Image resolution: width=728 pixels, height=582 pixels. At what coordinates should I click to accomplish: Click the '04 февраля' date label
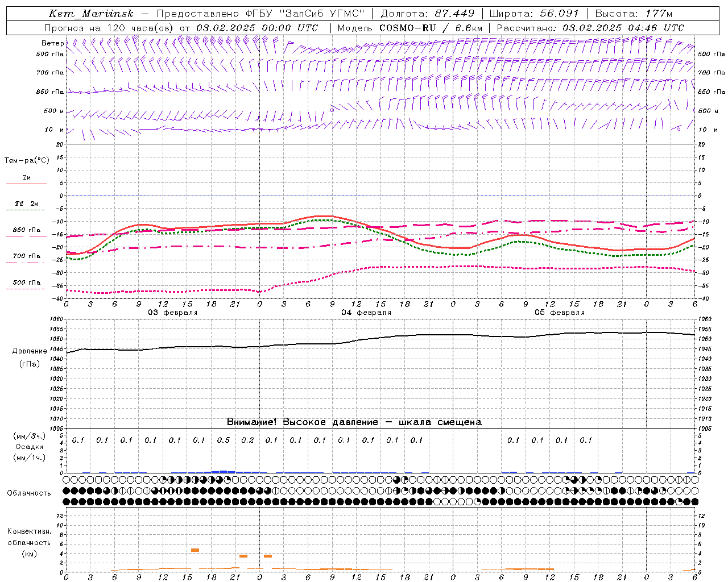[366, 313]
